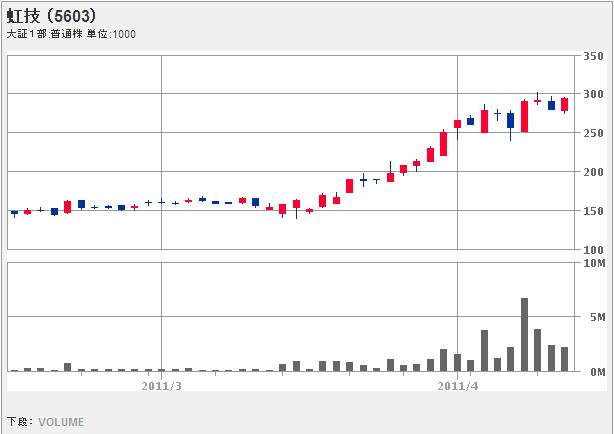The width and height of the screenshot is (614, 434).
Task: Select the 5M volume axis label
Action: 597,317
